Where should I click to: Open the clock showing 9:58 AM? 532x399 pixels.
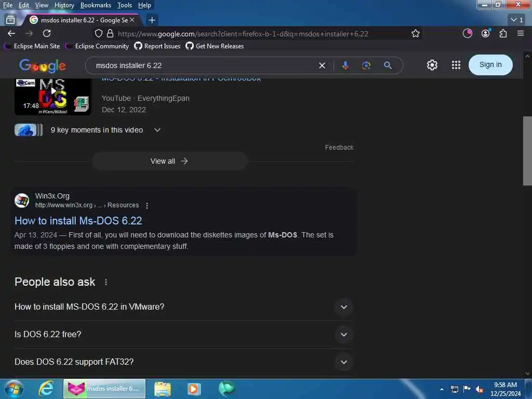tap(506, 389)
